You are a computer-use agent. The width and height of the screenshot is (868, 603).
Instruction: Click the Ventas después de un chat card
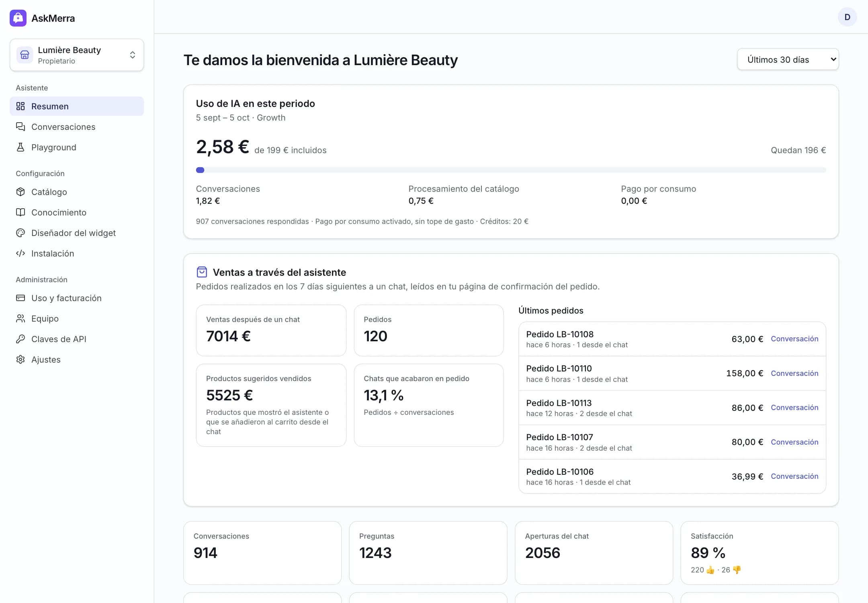coord(271,330)
